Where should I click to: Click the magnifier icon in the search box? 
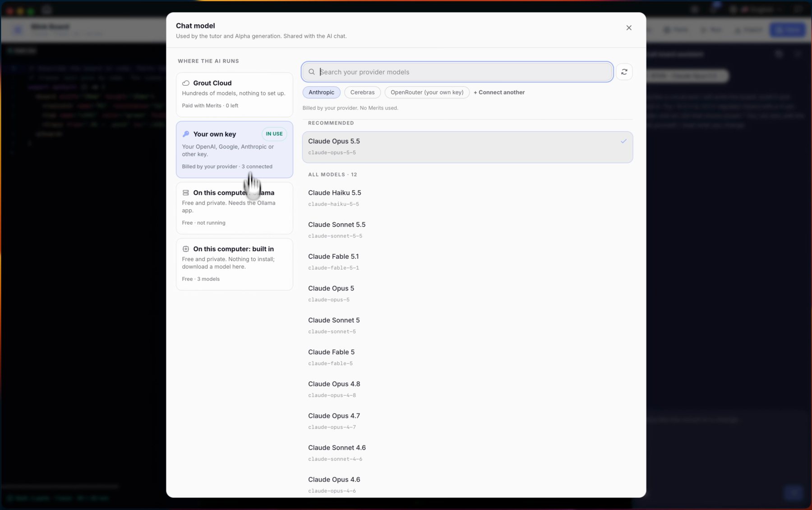[x=312, y=72]
